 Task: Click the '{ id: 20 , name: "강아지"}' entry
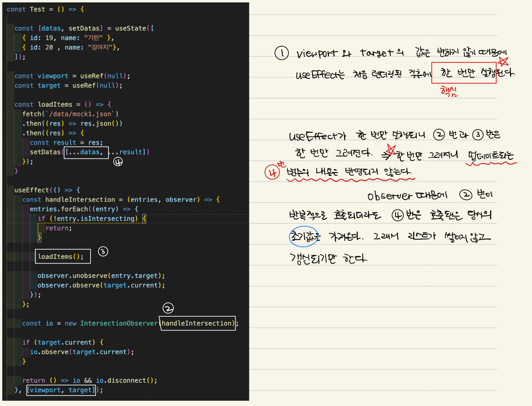(71, 48)
